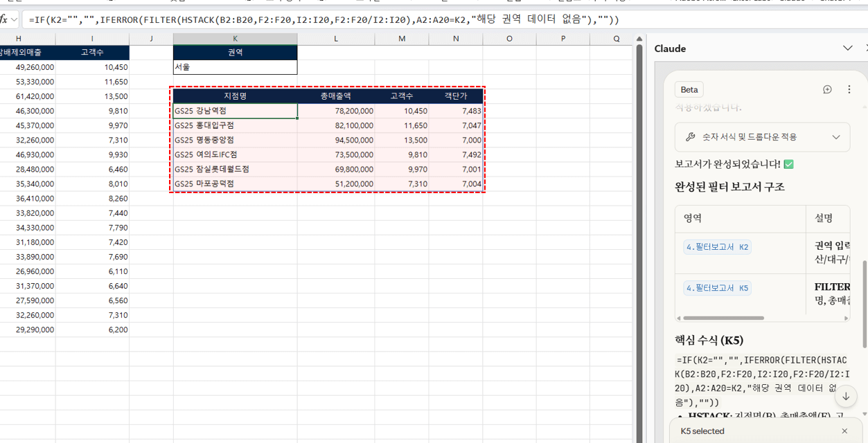Click the scroll-to-bottom arrow button

click(x=846, y=397)
